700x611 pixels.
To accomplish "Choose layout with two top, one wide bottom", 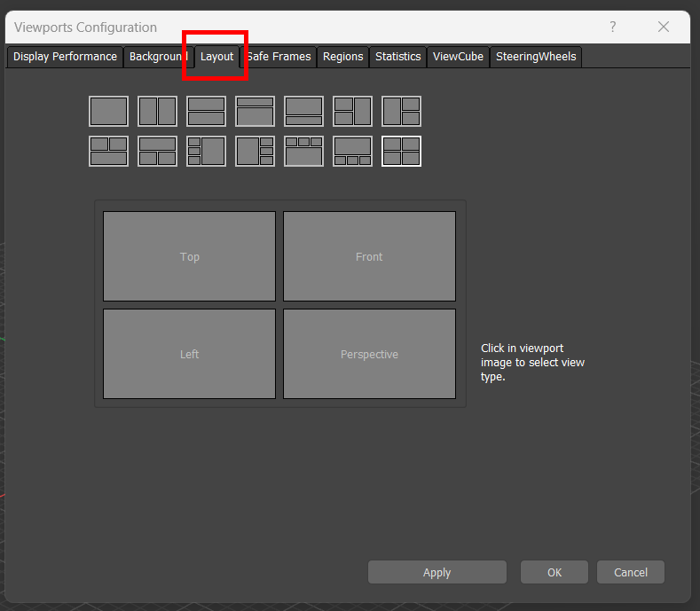I will (x=108, y=152).
